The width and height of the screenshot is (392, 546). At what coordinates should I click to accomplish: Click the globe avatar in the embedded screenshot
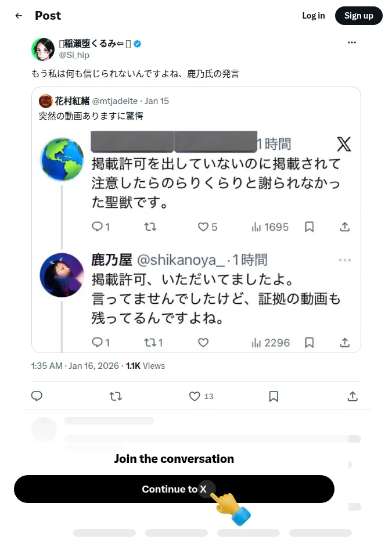62,160
